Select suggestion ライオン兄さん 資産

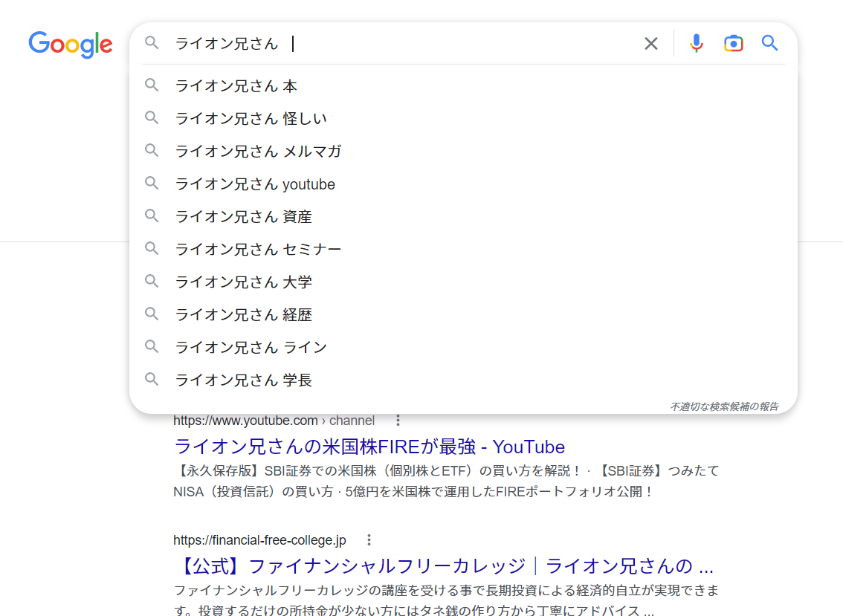[x=463, y=217]
